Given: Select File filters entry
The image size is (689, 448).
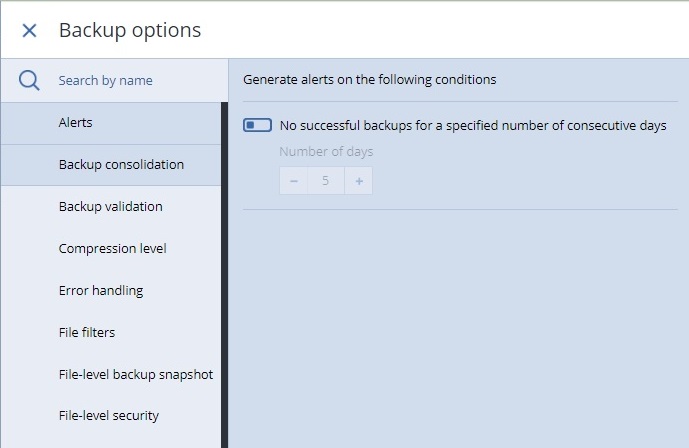Looking at the screenshot, I should coord(111,332).
